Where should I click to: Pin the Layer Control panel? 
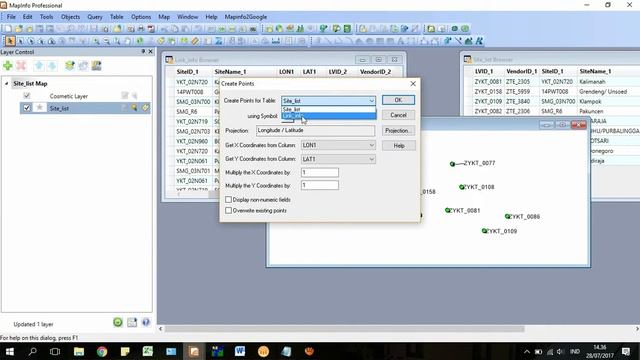[143, 51]
